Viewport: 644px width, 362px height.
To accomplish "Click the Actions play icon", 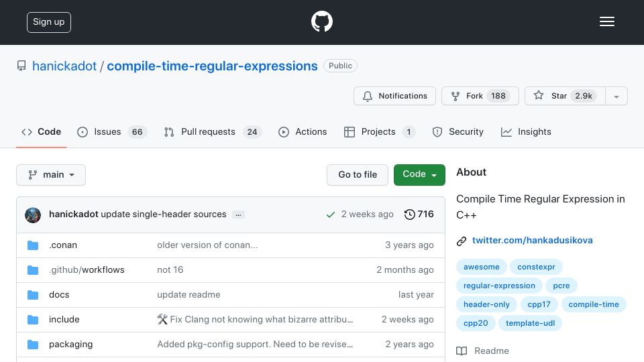I will click(x=283, y=132).
